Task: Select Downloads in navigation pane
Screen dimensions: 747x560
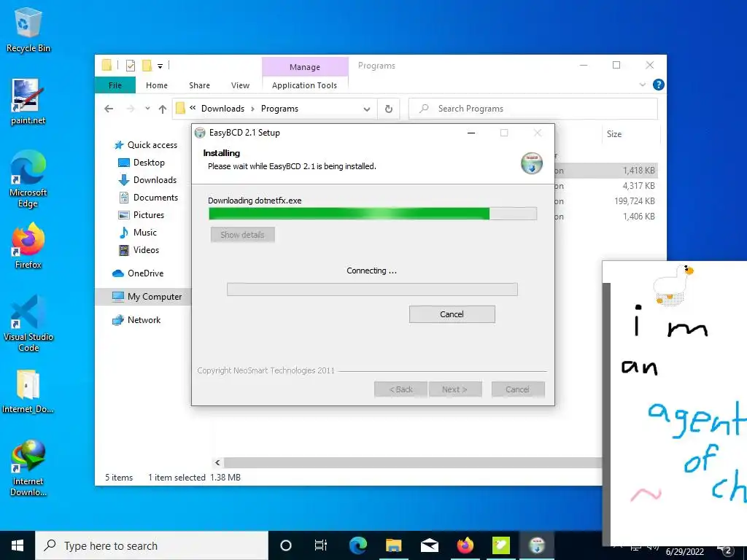Action: coord(147,180)
